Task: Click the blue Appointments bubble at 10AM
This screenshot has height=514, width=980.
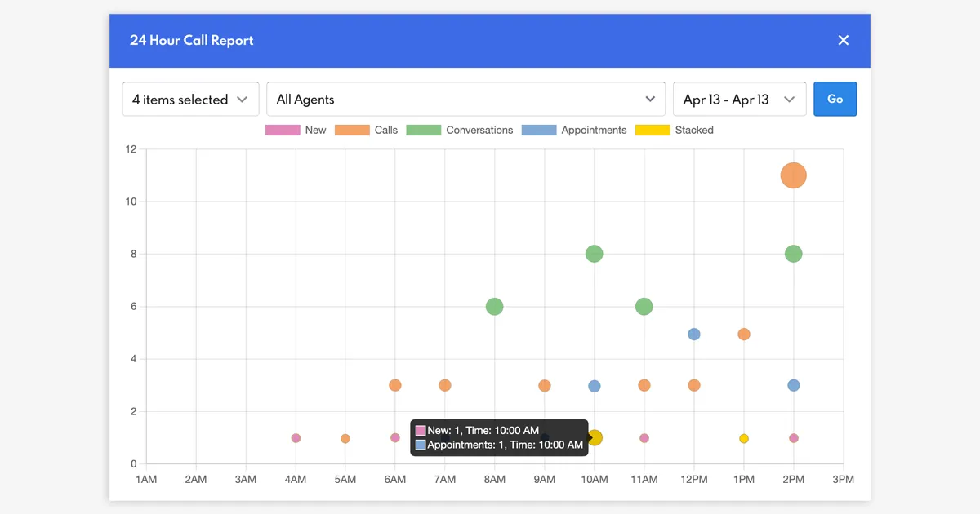Action: 595,386
